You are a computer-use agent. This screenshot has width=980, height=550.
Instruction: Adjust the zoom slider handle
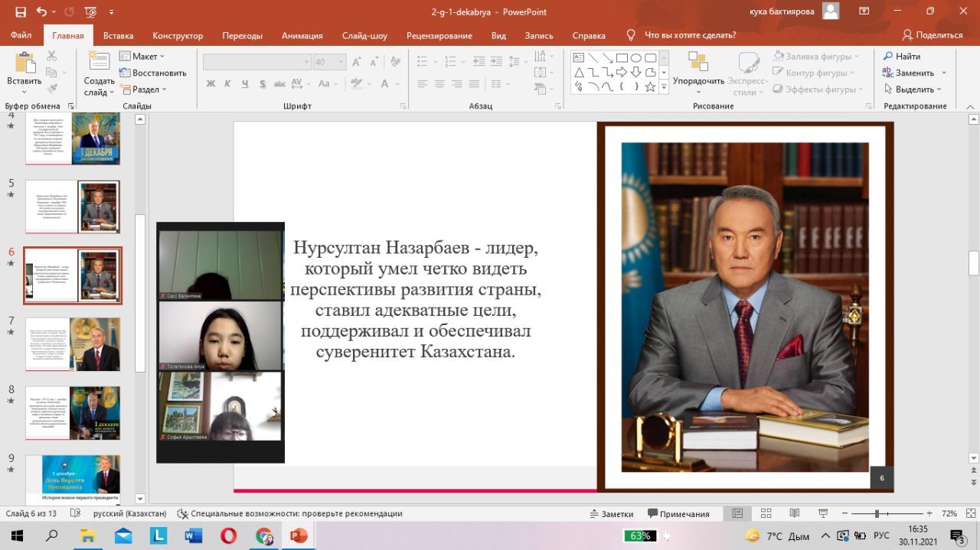tap(877, 514)
